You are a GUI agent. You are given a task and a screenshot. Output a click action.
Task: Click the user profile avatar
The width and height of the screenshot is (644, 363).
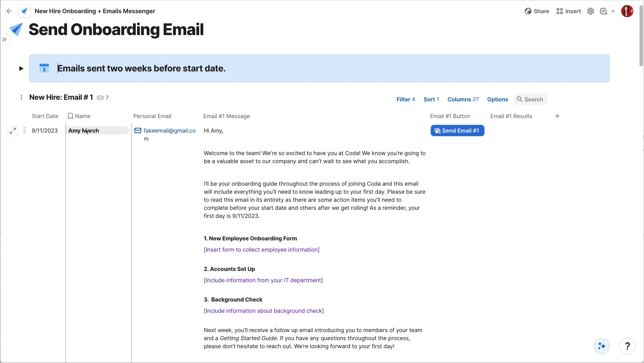[627, 11]
